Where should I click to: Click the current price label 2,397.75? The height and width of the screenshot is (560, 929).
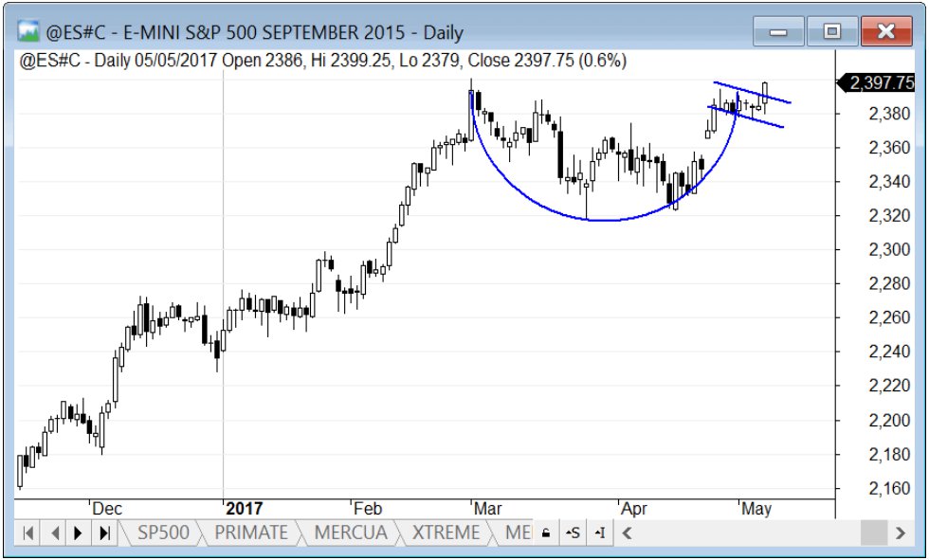click(877, 82)
